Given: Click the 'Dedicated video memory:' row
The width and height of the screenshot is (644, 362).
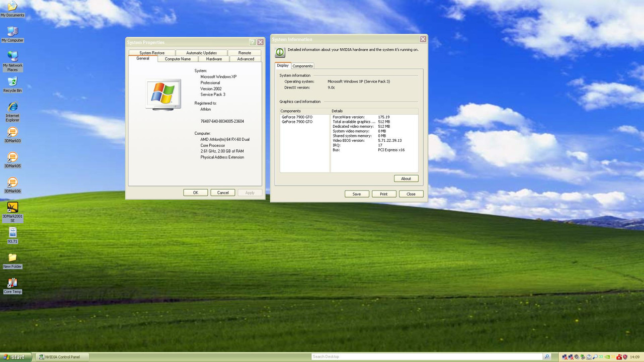Looking at the screenshot, I should point(374,126).
